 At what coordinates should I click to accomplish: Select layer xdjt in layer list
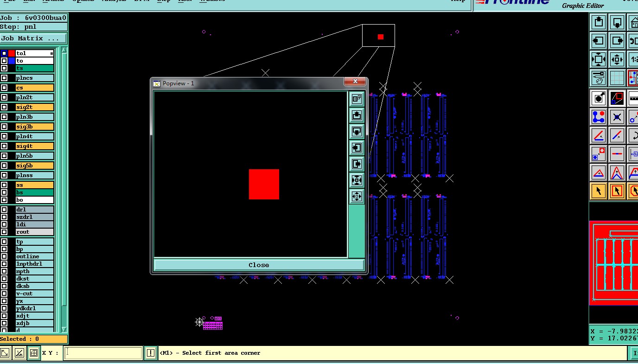(35, 316)
